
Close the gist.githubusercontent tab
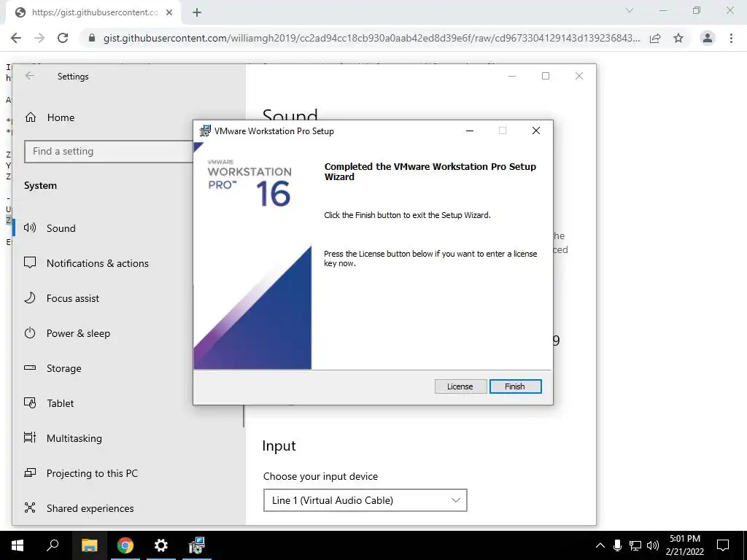coord(169,12)
